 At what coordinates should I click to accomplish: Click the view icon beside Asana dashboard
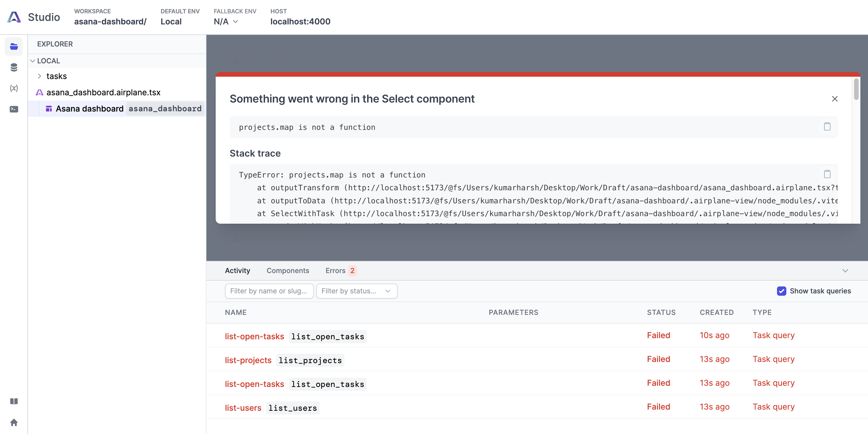pos(49,109)
